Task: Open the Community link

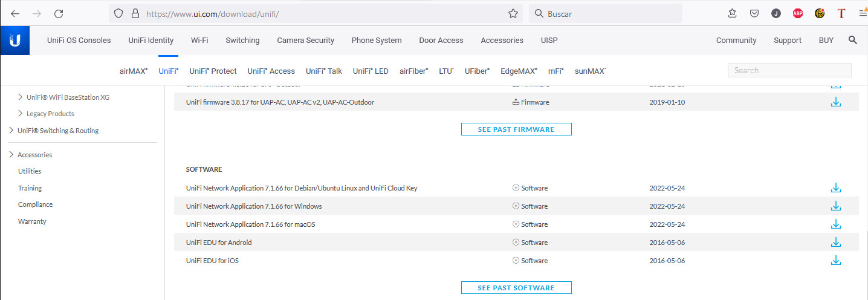Action: pyautogui.click(x=736, y=41)
